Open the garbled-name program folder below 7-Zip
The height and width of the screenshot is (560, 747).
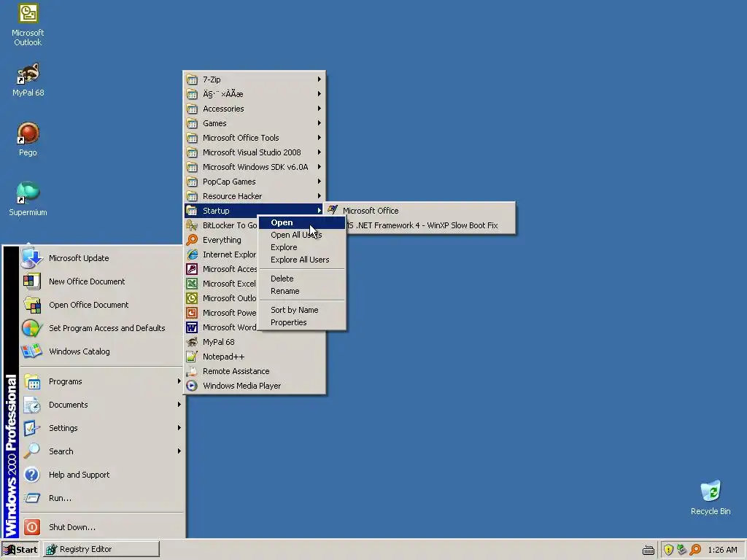[x=255, y=94]
